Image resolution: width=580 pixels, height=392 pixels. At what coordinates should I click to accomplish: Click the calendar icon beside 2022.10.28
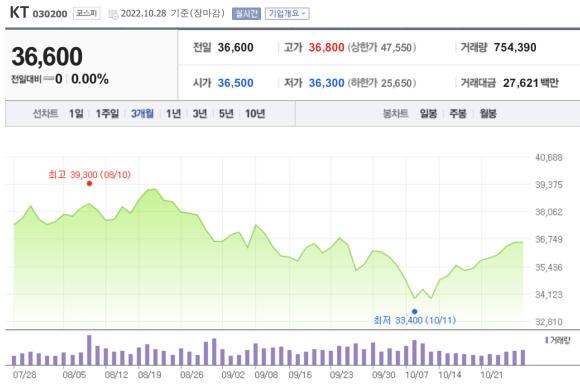pyautogui.click(x=113, y=14)
